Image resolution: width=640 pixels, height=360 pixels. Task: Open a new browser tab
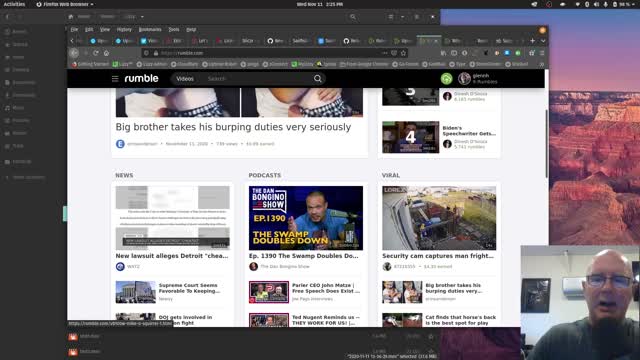(532, 41)
